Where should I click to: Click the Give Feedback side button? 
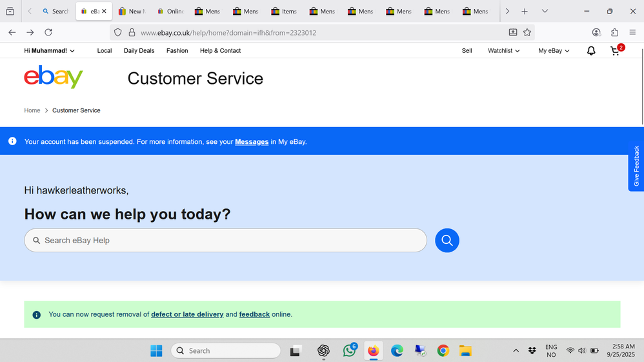636,166
